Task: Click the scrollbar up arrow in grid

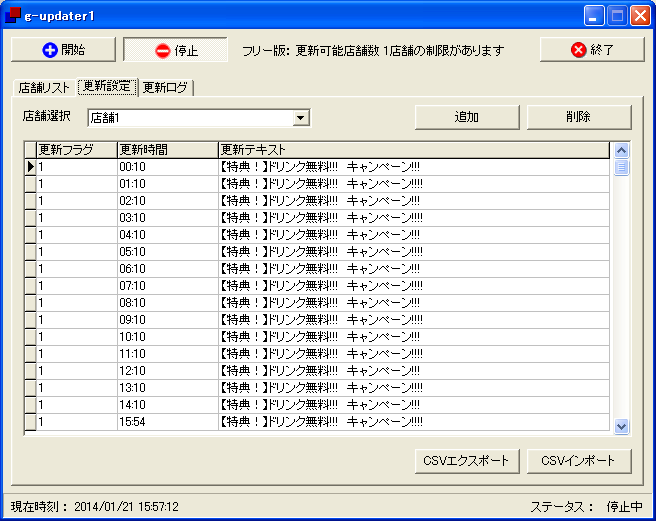Action: coord(622,150)
